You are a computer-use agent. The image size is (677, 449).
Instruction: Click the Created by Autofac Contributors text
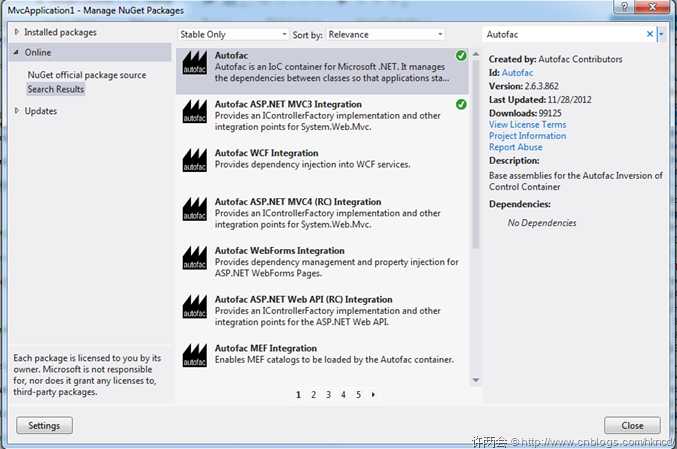pyautogui.click(x=556, y=60)
